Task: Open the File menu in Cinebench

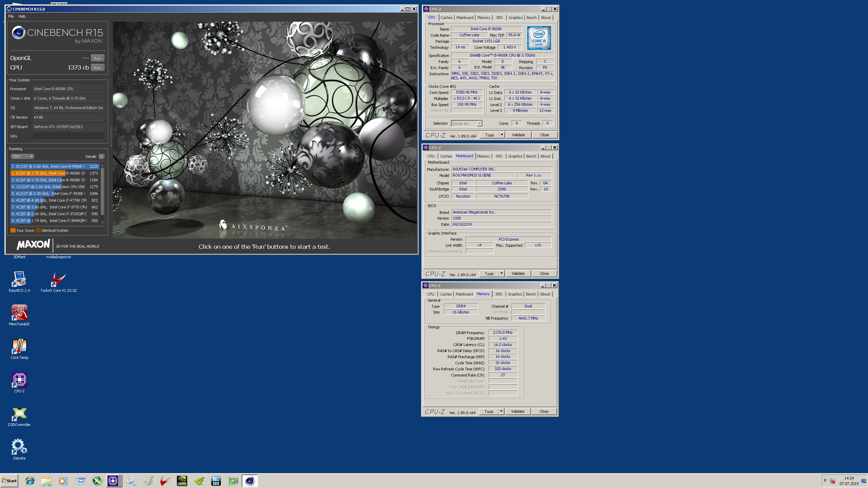Action: point(11,16)
